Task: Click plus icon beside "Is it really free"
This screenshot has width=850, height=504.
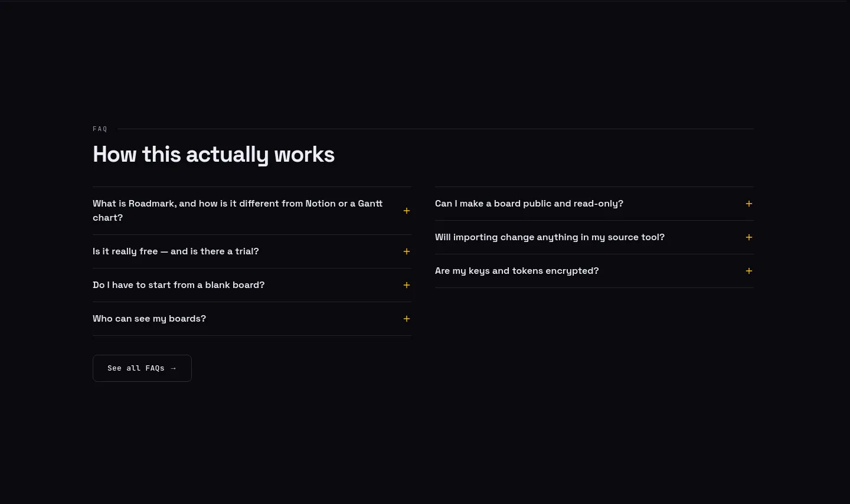Action: (407, 251)
